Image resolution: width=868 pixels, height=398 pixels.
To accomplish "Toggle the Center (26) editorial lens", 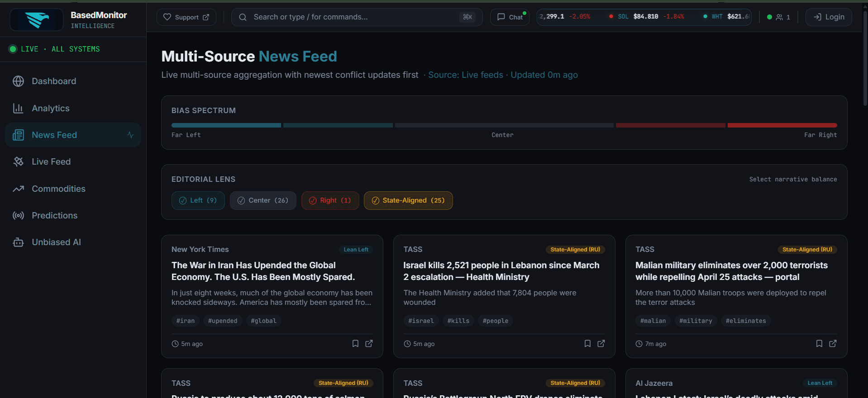I will (263, 200).
